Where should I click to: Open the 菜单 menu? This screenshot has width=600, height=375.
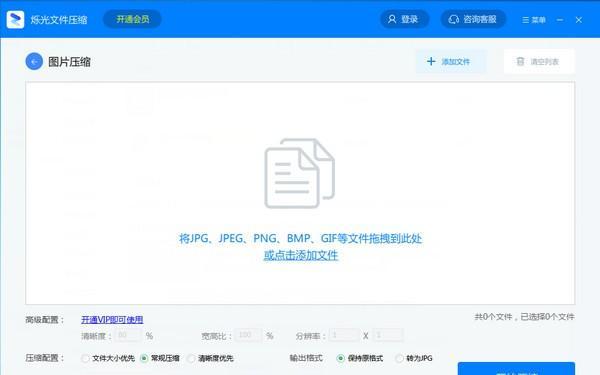[534, 20]
